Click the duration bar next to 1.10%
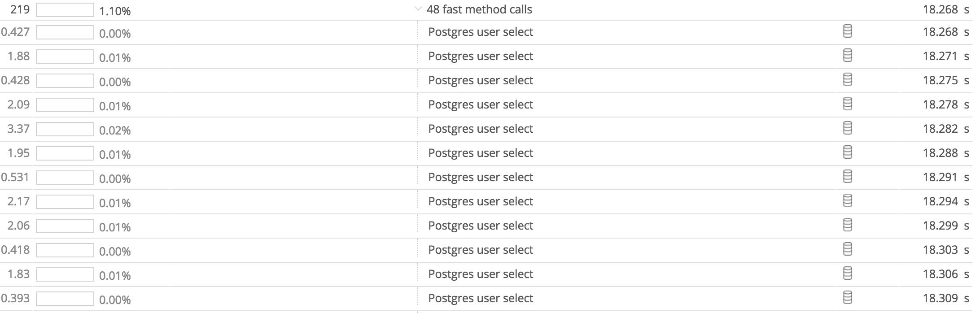The height and width of the screenshot is (313, 980). pyautogui.click(x=64, y=8)
